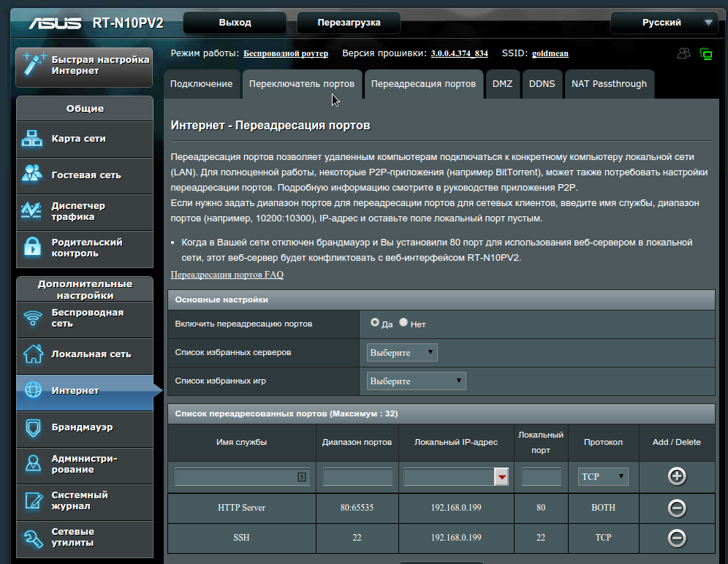Open the NAT Passthrough tab
Image resolution: width=728 pixels, height=564 pixels.
pyautogui.click(x=609, y=84)
